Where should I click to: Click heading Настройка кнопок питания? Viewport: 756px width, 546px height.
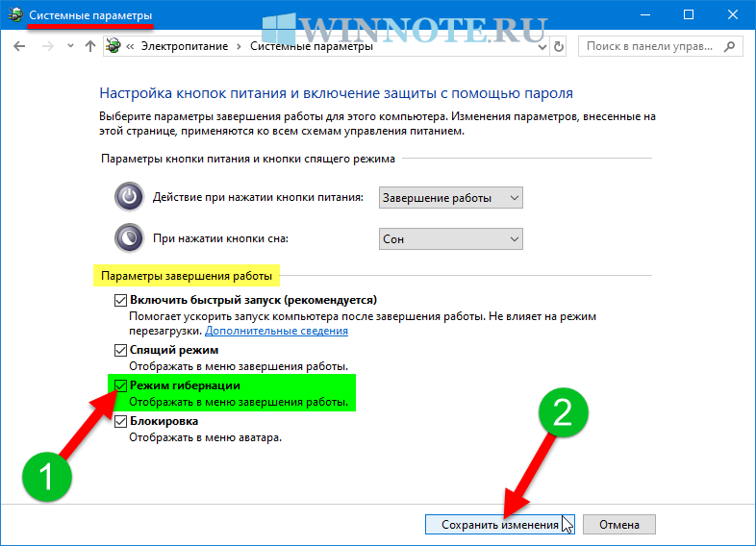(336, 93)
